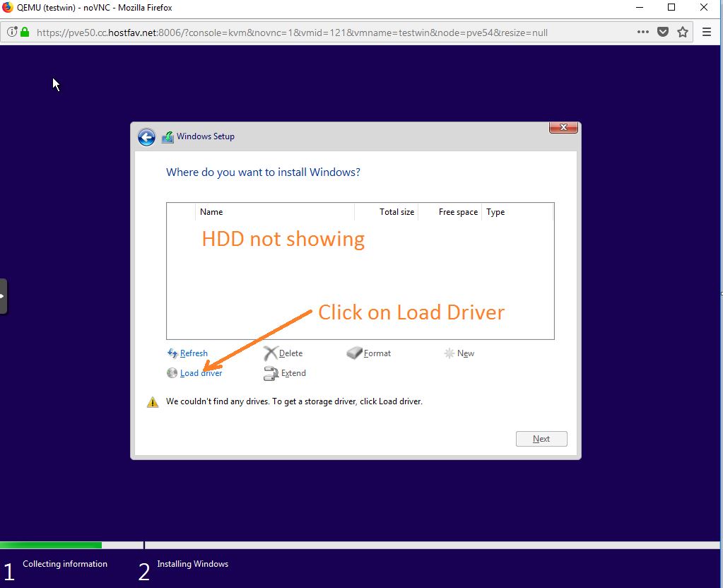Click the green padlock security icon
Viewport: 723px width, 588px height.
click(25, 32)
